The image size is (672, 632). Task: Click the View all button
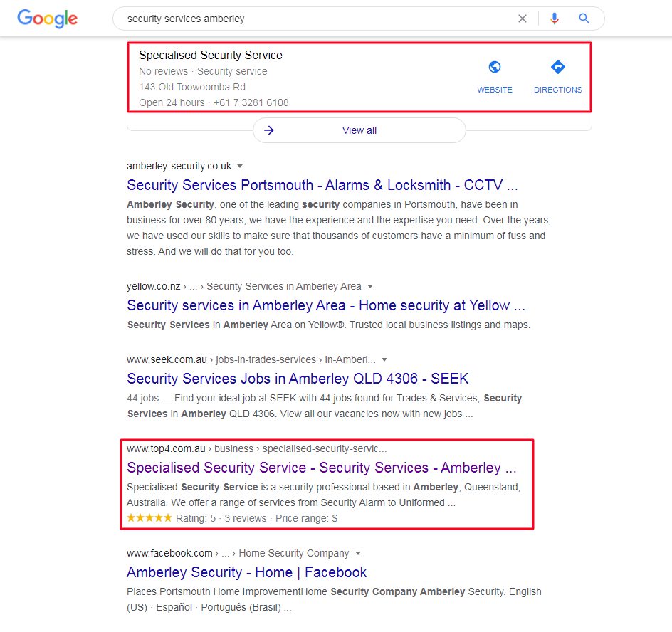click(359, 130)
